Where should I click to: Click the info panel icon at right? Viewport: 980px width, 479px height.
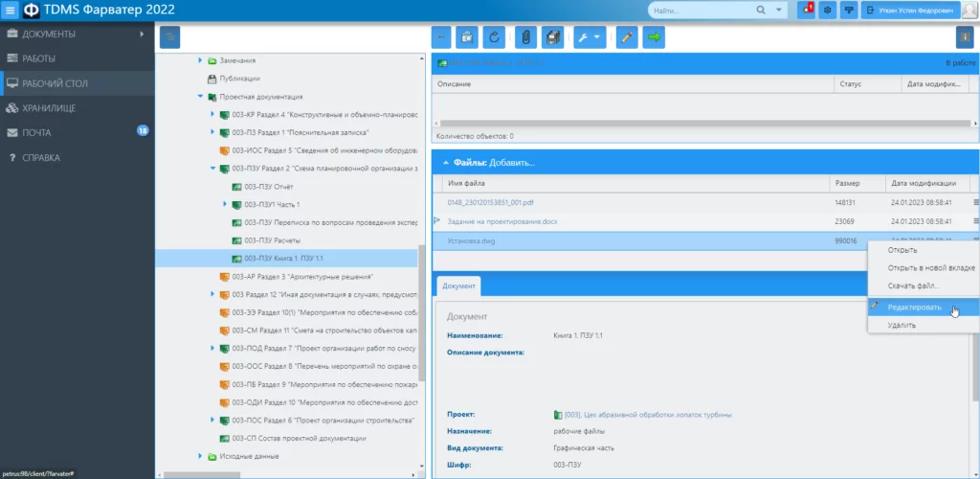click(965, 37)
